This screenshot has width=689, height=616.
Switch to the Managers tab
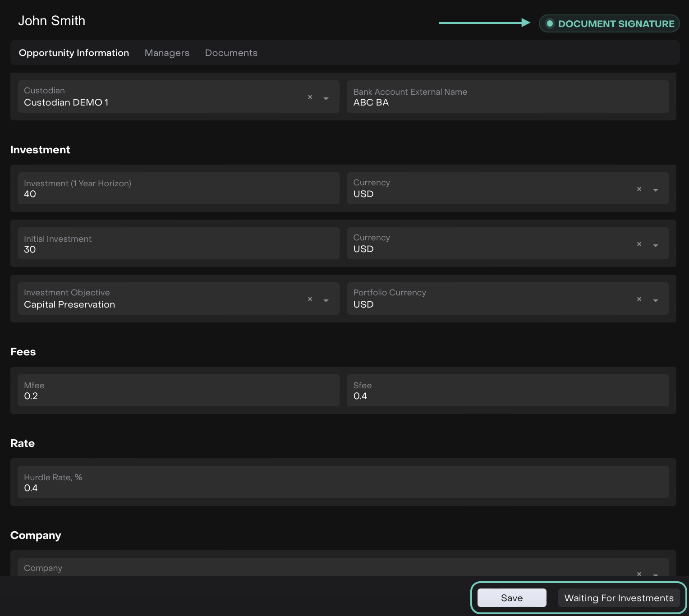[167, 53]
